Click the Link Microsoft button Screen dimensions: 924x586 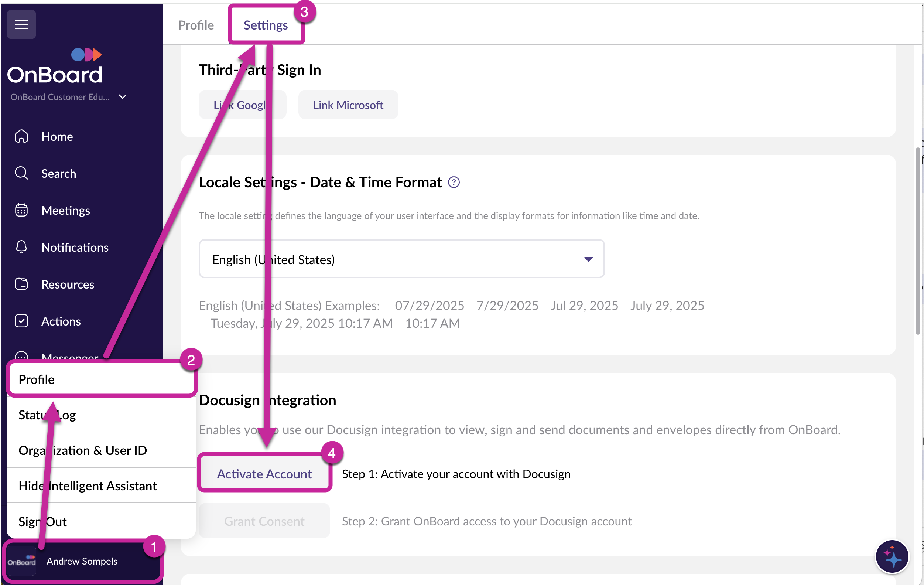(348, 105)
